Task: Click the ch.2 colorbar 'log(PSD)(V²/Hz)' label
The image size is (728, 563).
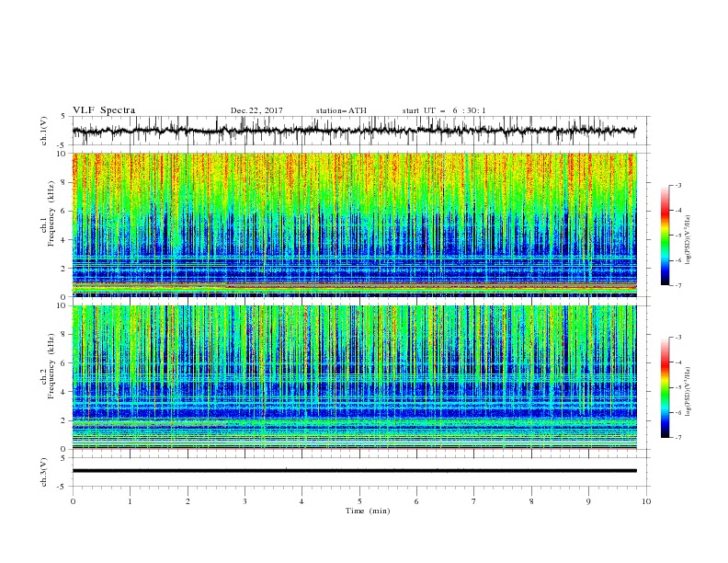Action: [688, 392]
